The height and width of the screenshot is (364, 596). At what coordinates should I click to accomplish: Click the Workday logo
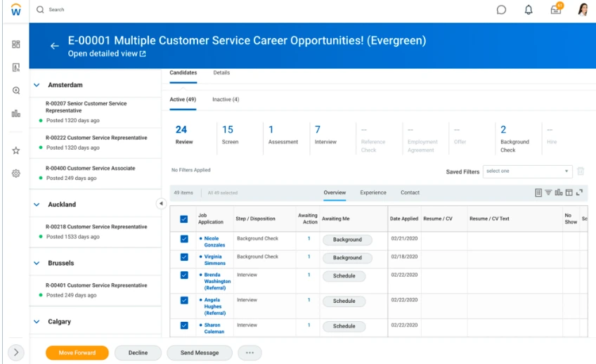click(x=15, y=10)
